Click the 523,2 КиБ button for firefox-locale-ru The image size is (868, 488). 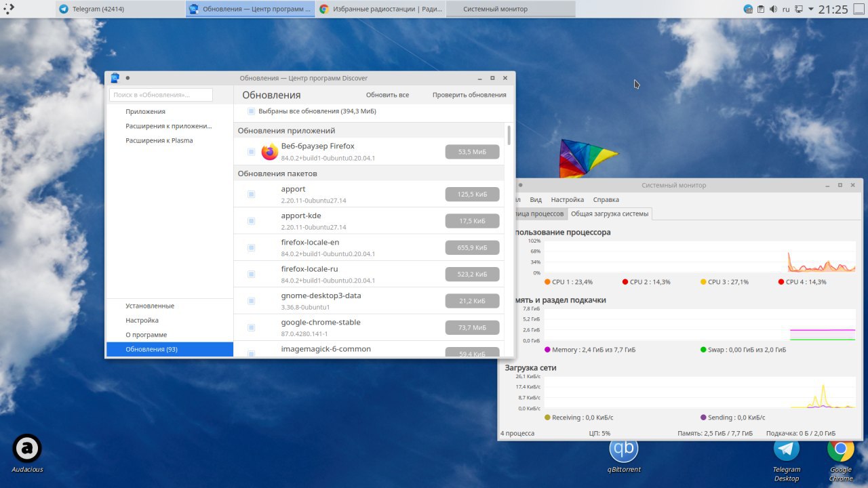(x=473, y=274)
